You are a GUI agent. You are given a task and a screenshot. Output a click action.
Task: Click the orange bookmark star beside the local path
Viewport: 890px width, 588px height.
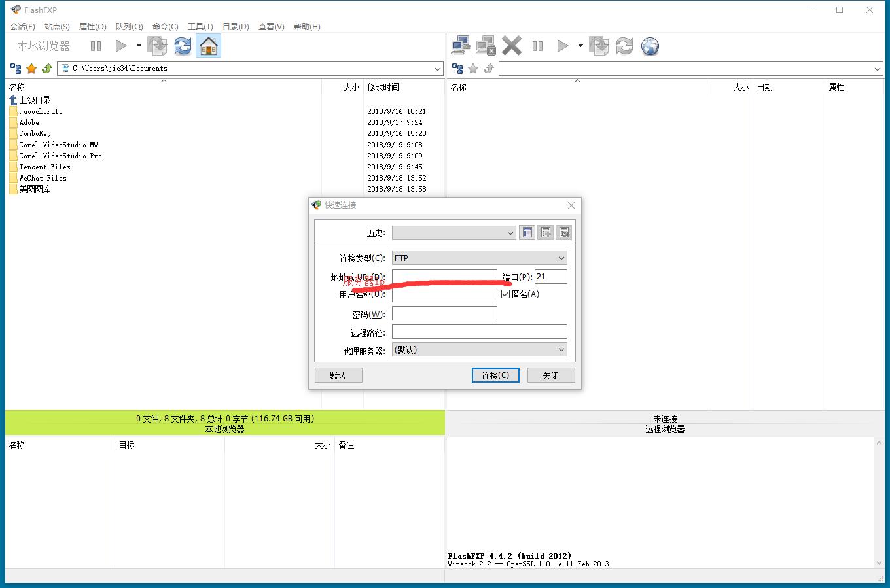31,69
